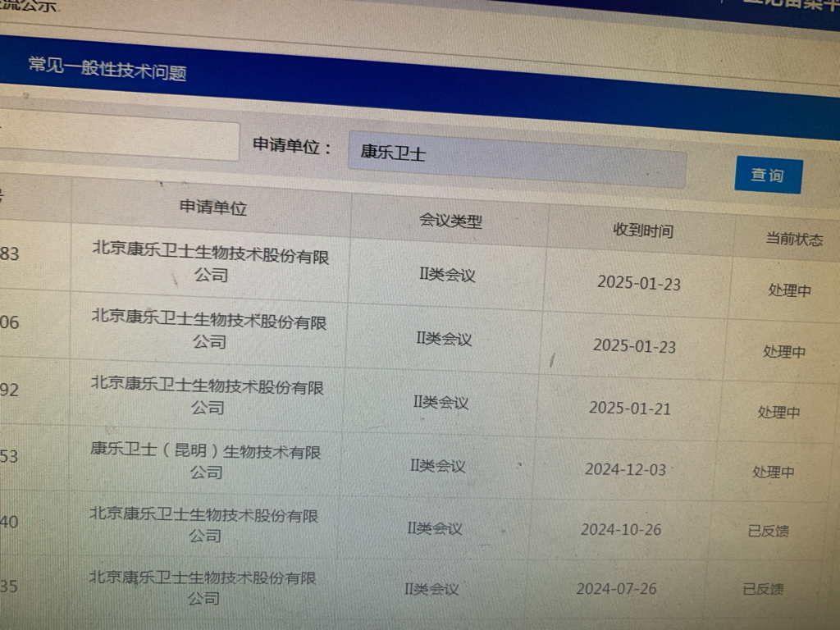Image resolution: width=840 pixels, height=630 pixels.
Task: Click the serial number 92 cell
Action: click(x=9, y=390)
